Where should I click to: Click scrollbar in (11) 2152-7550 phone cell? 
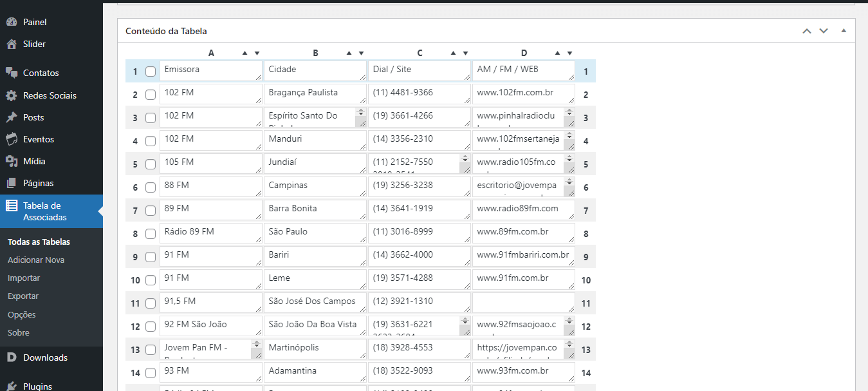coord(465,164)
